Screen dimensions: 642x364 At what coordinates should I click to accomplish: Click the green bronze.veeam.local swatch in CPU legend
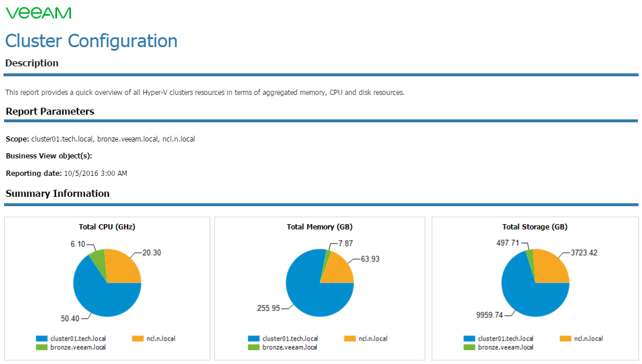coord(42,347)
